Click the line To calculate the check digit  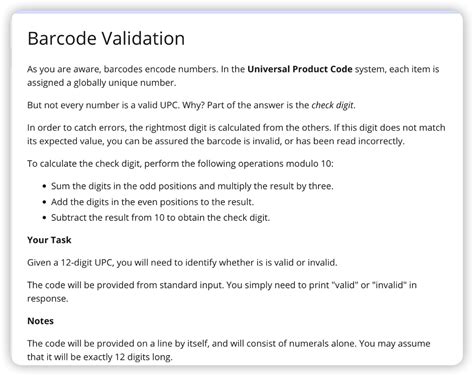(180, 164)
